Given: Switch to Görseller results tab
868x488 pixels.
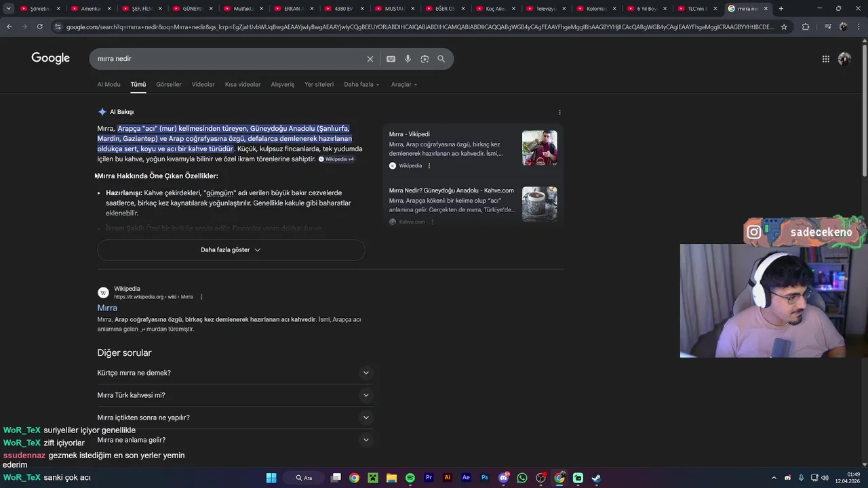Looking at the screenshot, I should 169,85.
